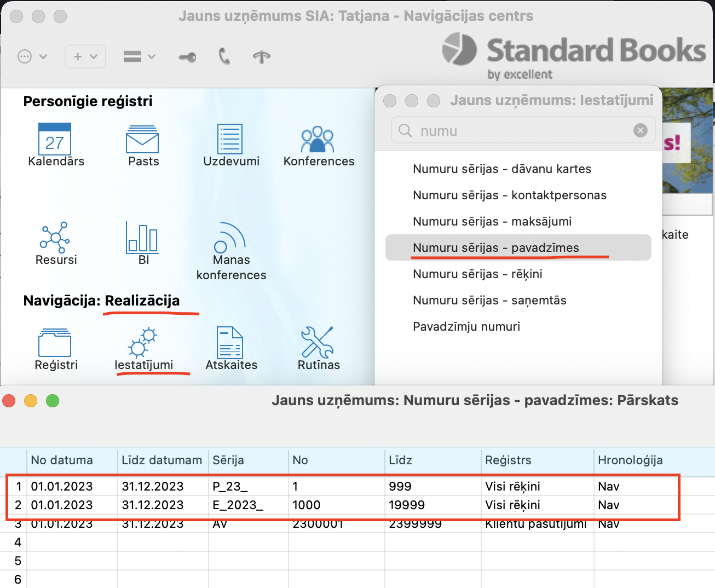The image size is (715, 588).
Task: Open the Atskaites reports icon
Action: coord(230,343)
